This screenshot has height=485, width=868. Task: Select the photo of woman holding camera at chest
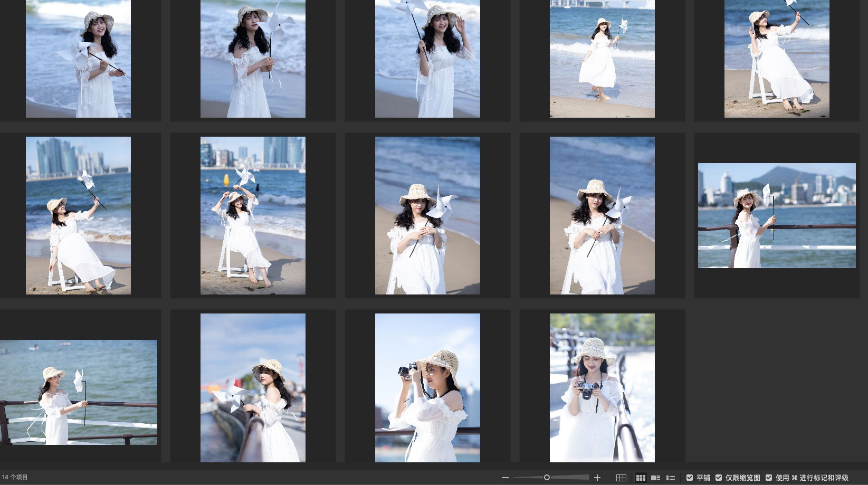pyautogui.click(x=602, y=388)
